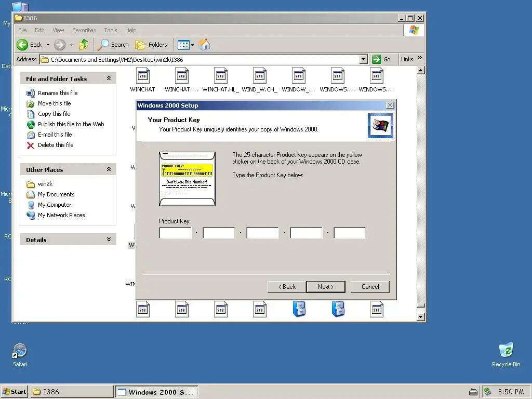Open the Edit menu

click(x=39, y=30)
